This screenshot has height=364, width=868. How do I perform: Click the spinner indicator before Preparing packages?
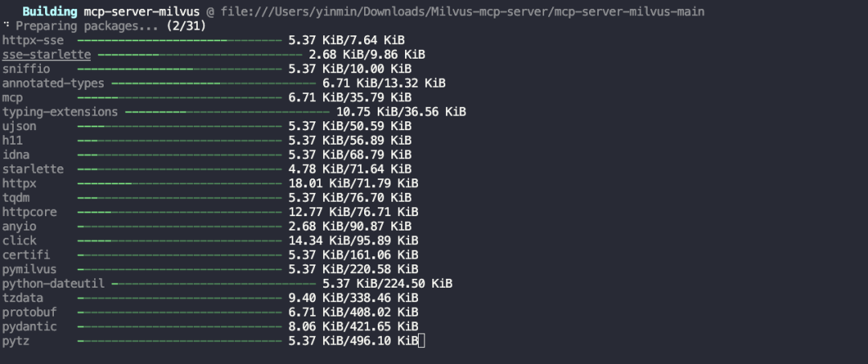click(5, 26)
